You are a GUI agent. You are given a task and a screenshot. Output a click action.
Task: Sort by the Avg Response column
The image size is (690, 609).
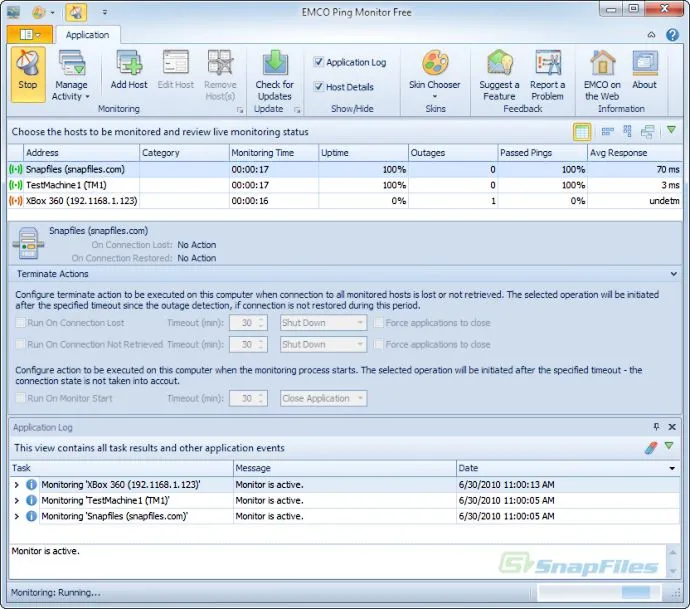(635, 153)
